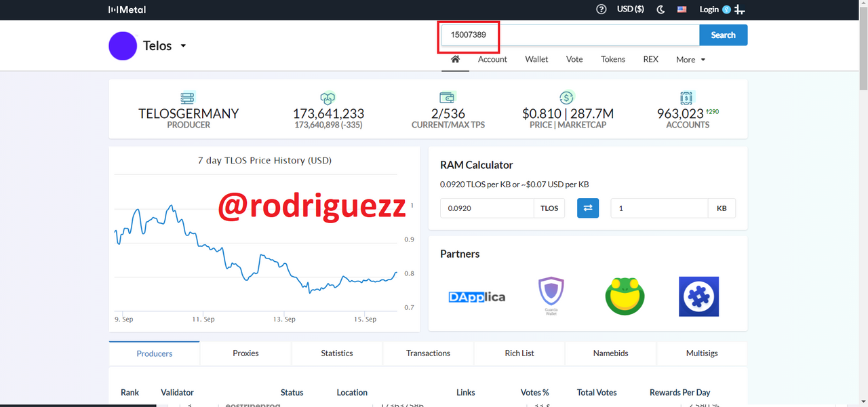Go to the home icon tab
The width and height of the screenshot is (868, 407).
pos(455,59)
